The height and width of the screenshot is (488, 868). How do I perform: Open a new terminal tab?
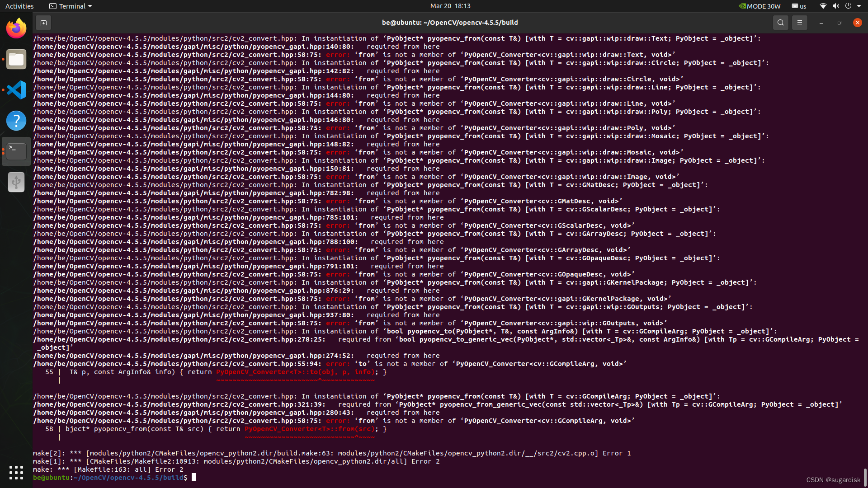(43, 23)
